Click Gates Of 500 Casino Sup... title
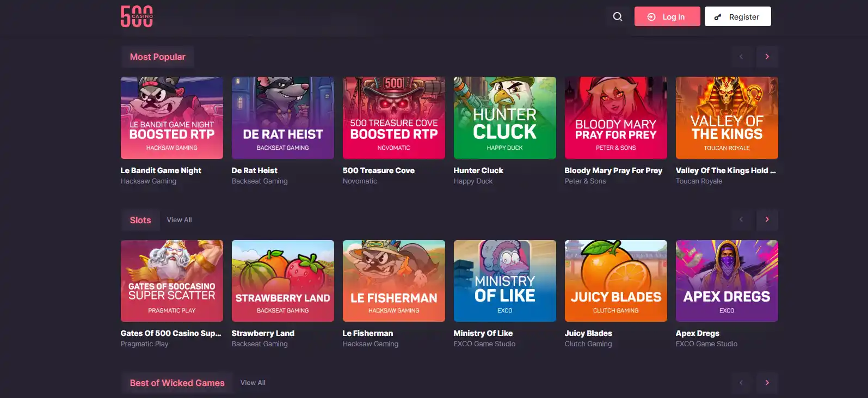The width and height of the screenshot is (868, 398). pyautogui.click(x=171, y=333)
